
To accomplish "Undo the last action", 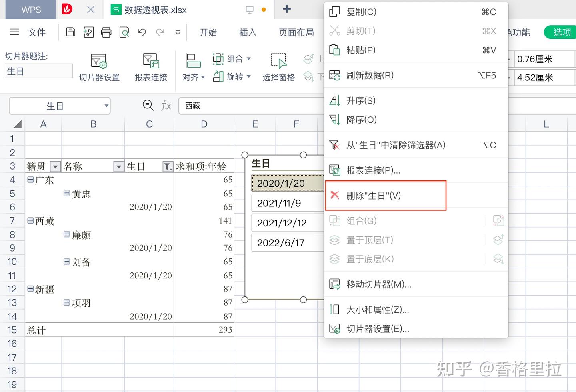I will pos(142,32).
